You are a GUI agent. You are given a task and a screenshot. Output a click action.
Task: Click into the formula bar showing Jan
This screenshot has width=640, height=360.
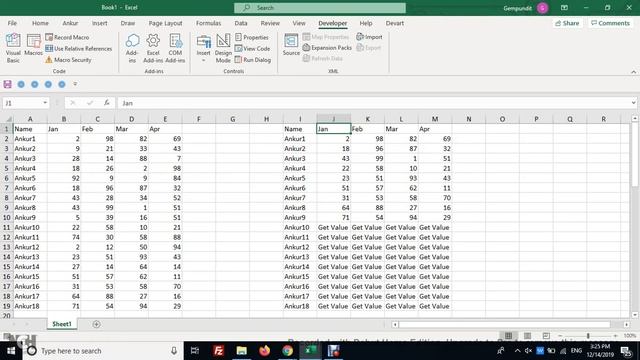pos(373,103)
